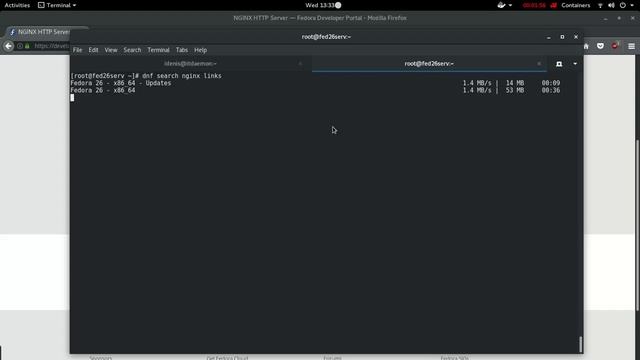Minimize the root@fed26serv terminal window
640x360 pixels.
point(549,37)
